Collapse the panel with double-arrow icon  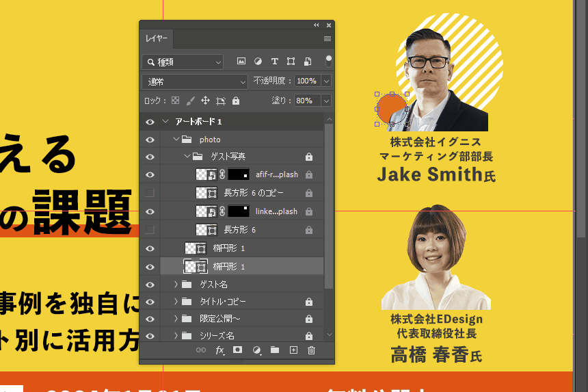point(316,25)
